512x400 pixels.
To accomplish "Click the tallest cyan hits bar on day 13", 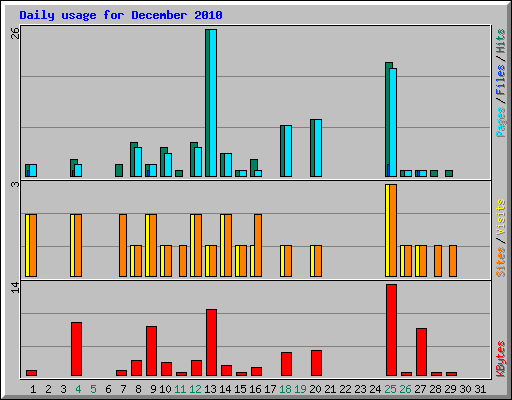I will pyautogui.click(x=213, y=103).
